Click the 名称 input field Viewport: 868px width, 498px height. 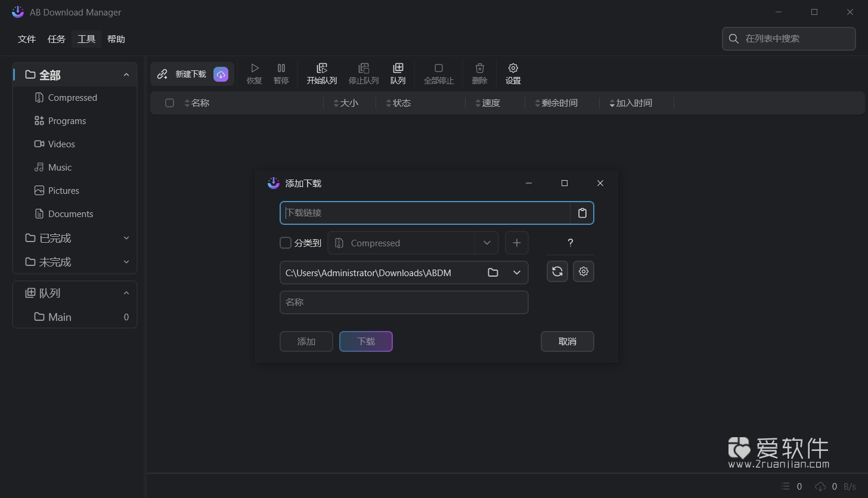tap(404, 302)
